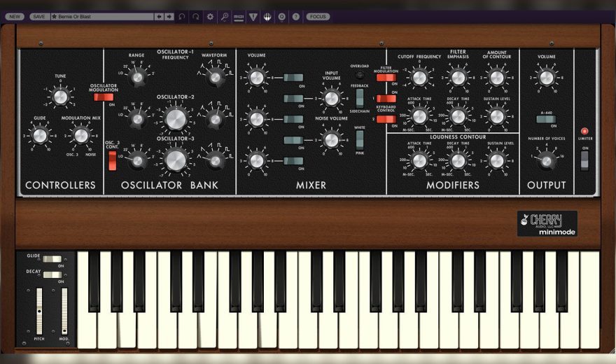This screenshot has width=616, height=364.
Task: Click the Glide knob in Controllers
Action: 40,136
